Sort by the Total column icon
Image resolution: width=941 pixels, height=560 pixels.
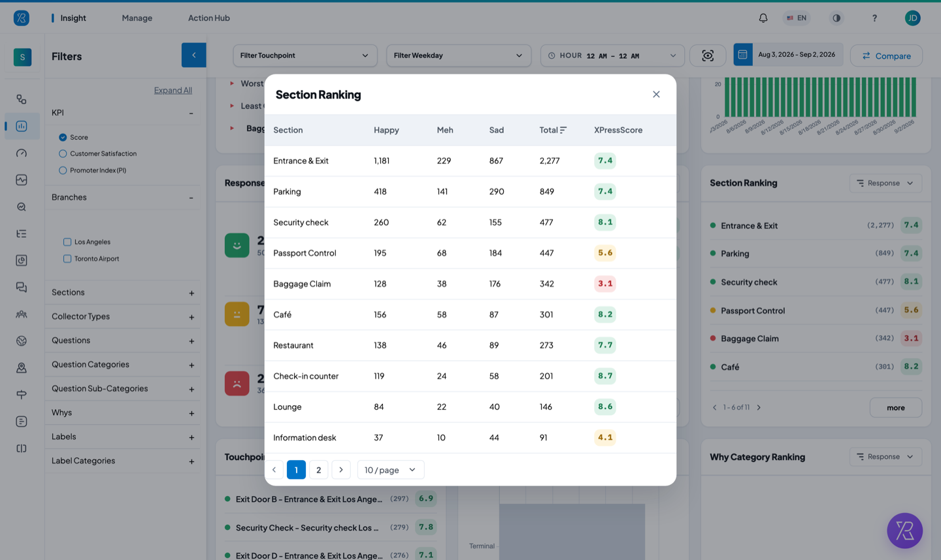[563, 130]
